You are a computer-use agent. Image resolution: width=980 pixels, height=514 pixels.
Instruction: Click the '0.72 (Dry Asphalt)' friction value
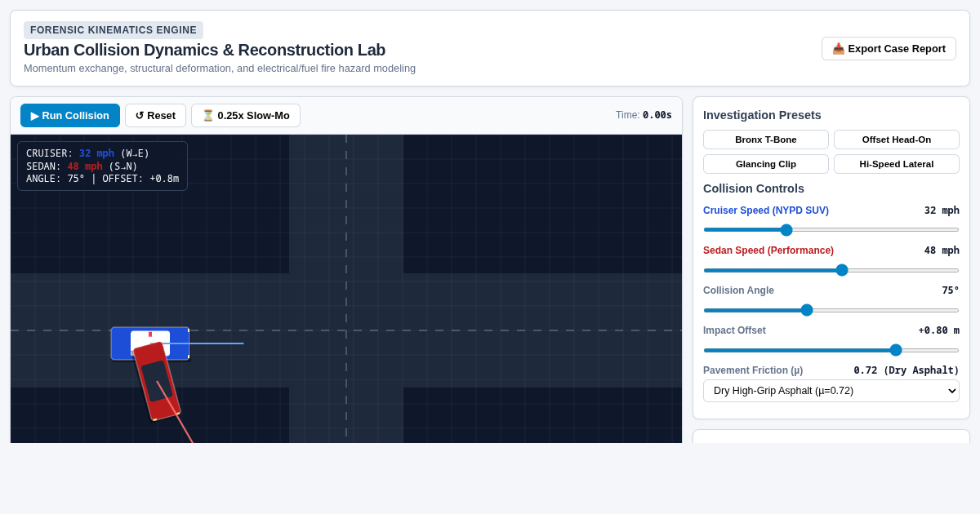click(x=906, y=370)
